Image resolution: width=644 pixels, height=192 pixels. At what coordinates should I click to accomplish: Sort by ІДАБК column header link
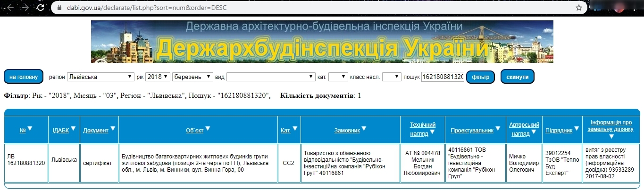click(x=60, y=130)
